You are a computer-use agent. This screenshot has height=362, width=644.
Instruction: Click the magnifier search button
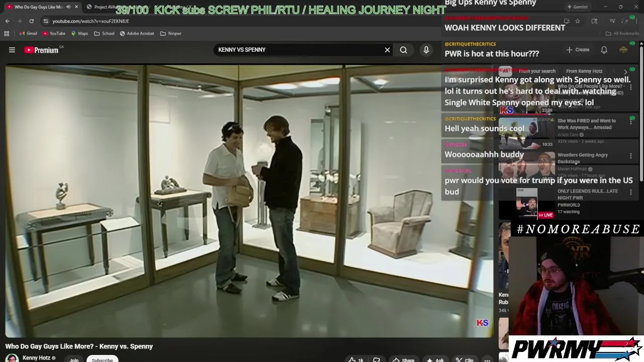pos(404,50)
